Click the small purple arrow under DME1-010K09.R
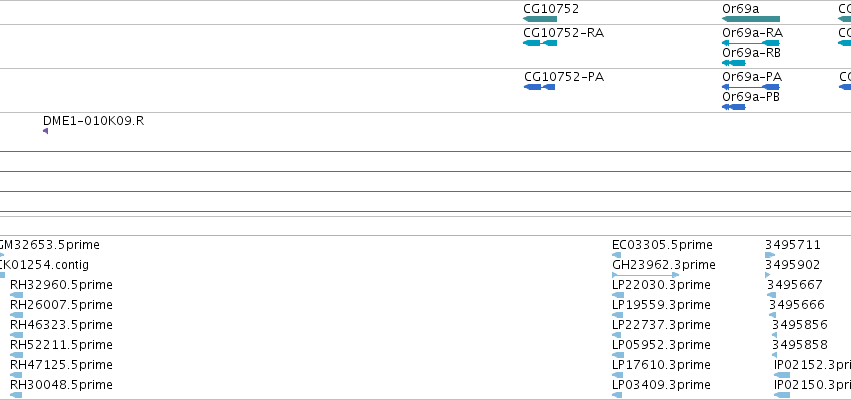Screen dimensions: 851x400 [x=46, y=131]
